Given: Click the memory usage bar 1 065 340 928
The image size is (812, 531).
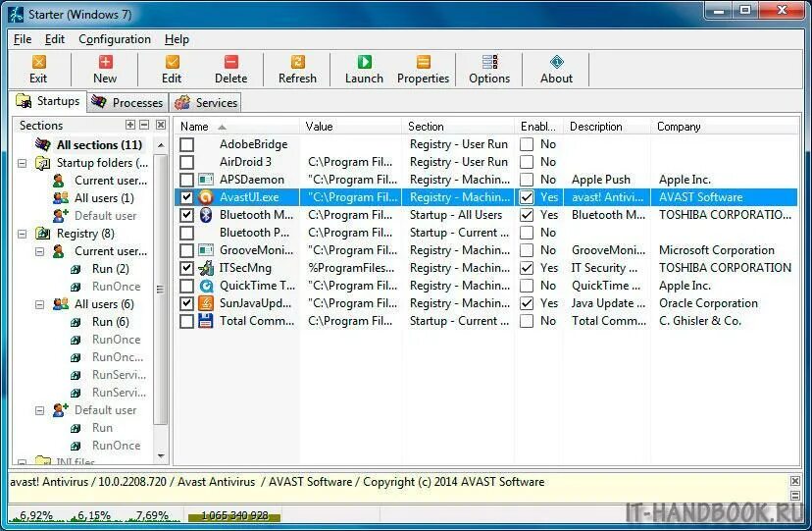Looking at the screenshot, I should pyautogui.click(x=234, y=516).
